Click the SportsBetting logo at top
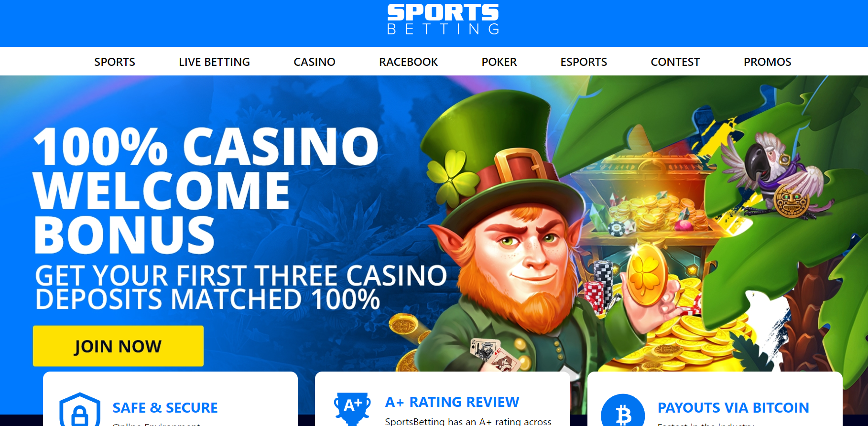 [x=443, y=19]
